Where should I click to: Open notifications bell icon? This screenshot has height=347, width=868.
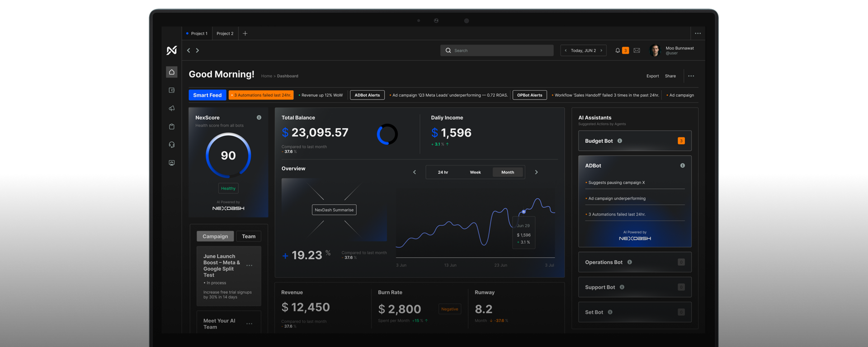618,51
